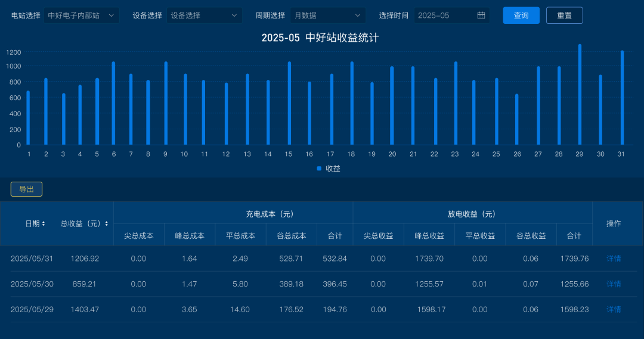Sort table by 日期 arrows

point(44,223)
